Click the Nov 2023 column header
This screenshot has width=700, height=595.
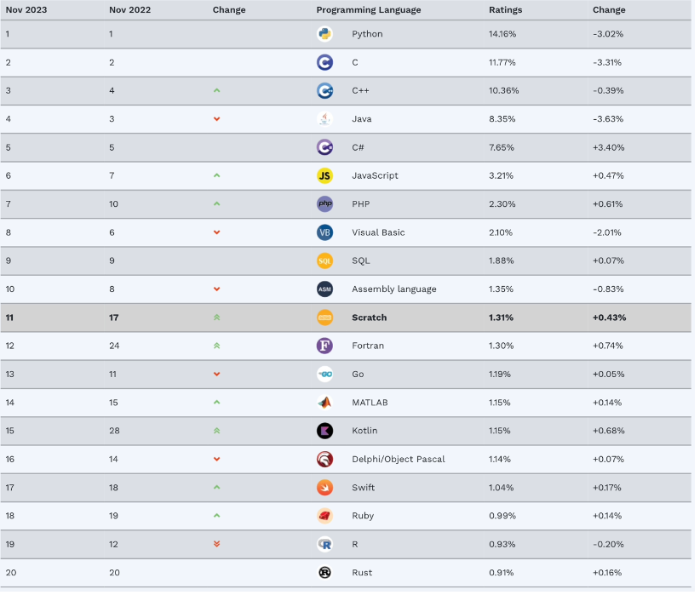[x=26, y=10]
